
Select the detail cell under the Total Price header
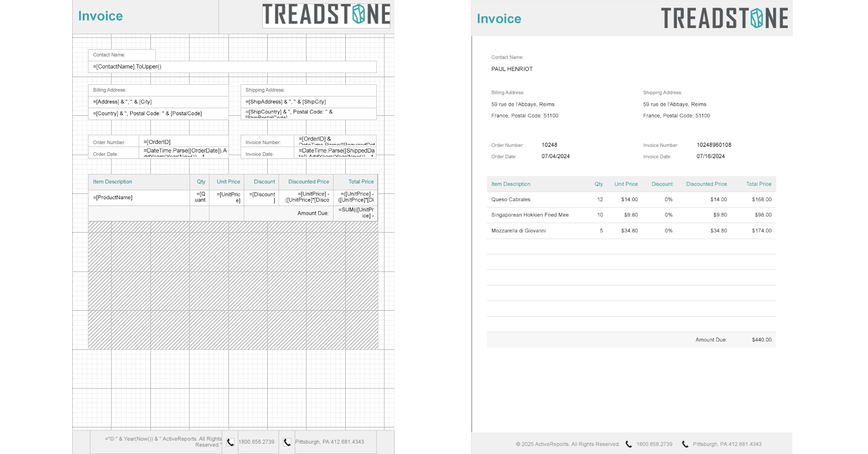(x=355, y=198)
